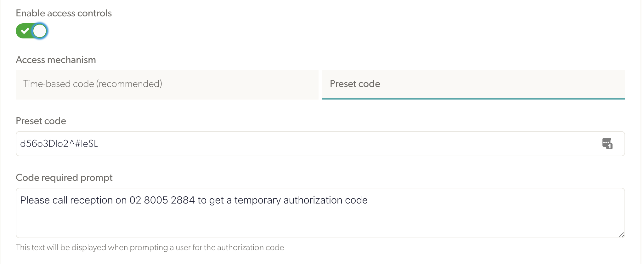Focus the Code required prompt text area
644x264 pixels.
[320, 213]
